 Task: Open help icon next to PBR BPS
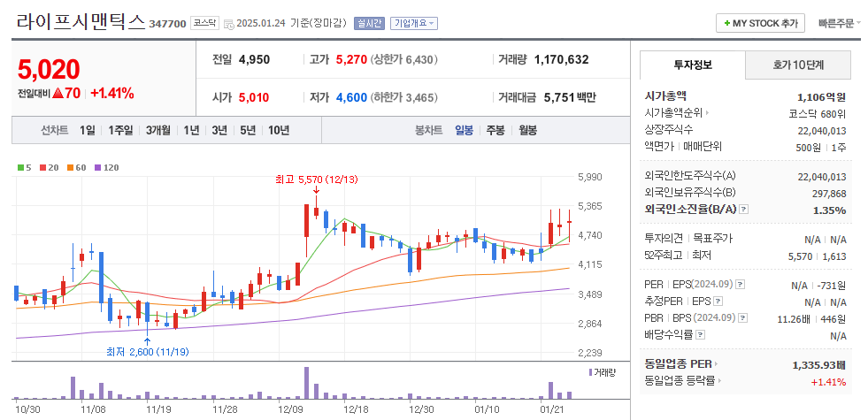tap(743, 318)
